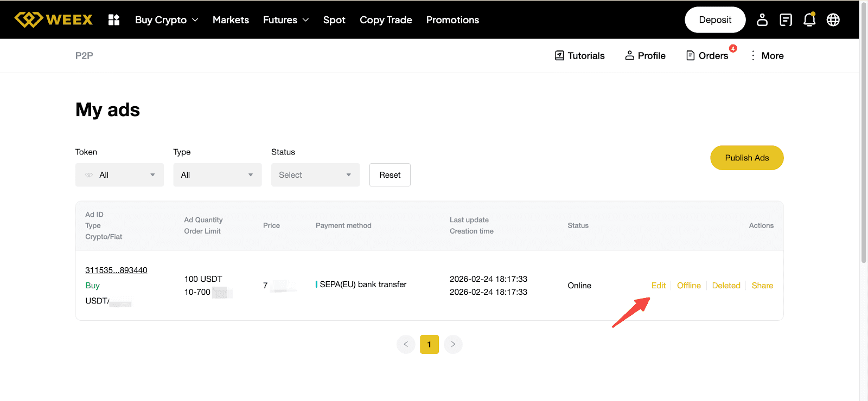Open the notifications bell
This screenshot has width=868, height=401.
click(809, 20)
